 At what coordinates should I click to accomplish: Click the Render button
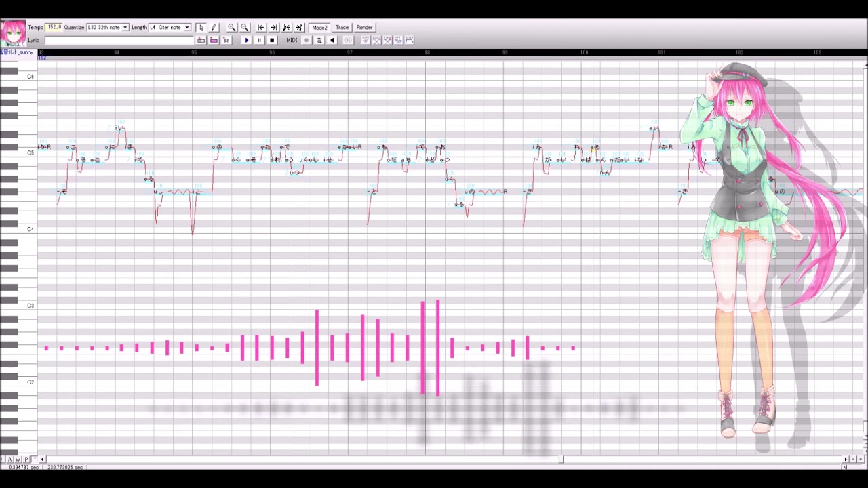click(x=364, y=28)
